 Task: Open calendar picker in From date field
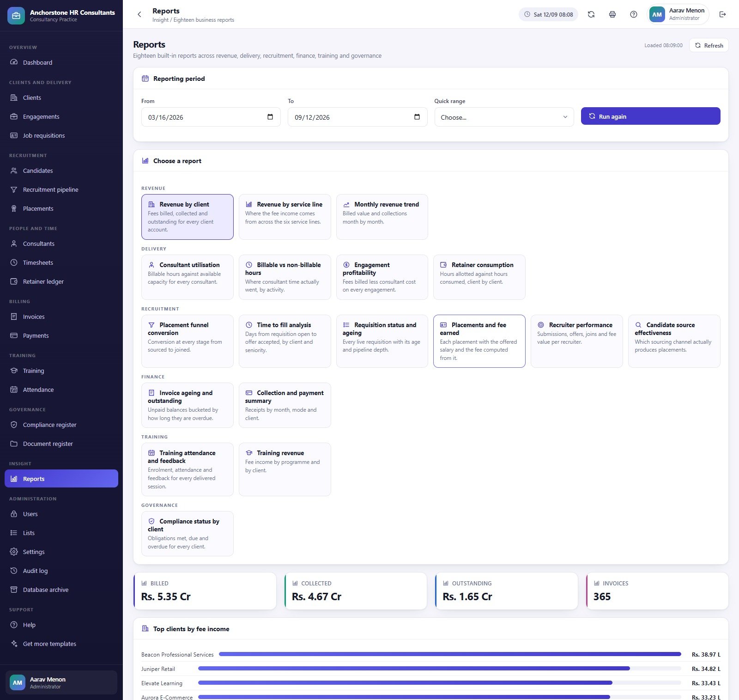(270, 117)
